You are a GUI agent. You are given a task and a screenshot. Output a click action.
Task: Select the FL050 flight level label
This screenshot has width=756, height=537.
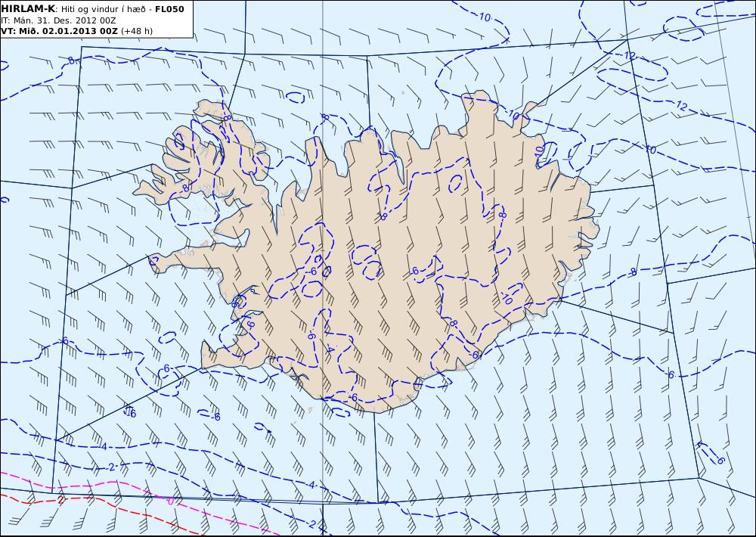pyautogui.click(x=169, y=9)
